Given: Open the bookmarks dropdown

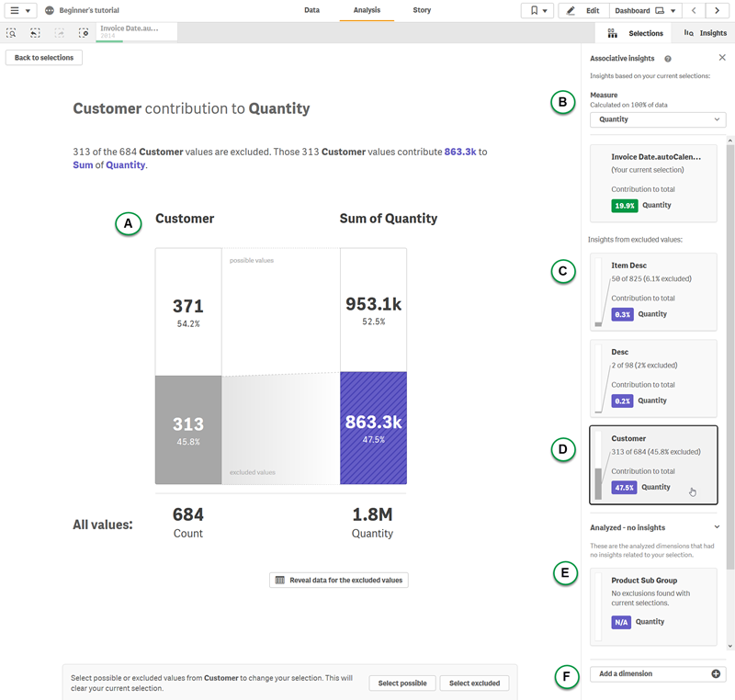Looking at the screenshot, I should click(537, 11).
